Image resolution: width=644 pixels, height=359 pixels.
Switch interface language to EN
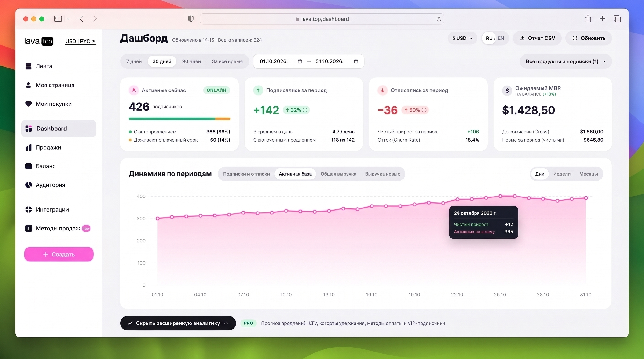pos(501,38)
